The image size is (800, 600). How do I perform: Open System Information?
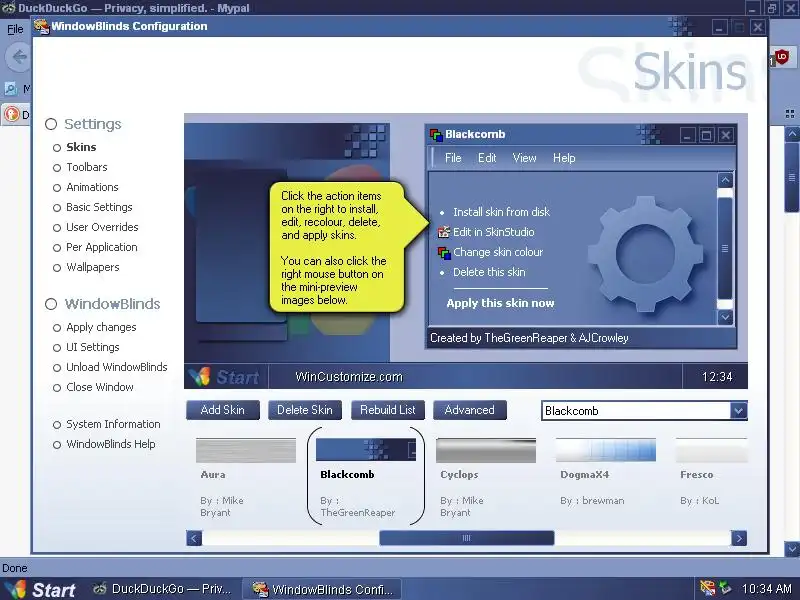point(113,424)
